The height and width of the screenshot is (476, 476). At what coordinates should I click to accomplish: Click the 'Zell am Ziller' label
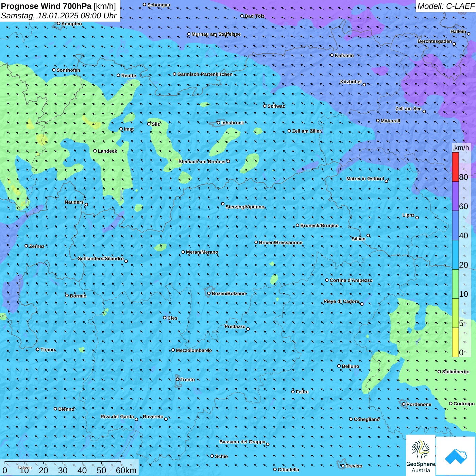coord(306,131)
